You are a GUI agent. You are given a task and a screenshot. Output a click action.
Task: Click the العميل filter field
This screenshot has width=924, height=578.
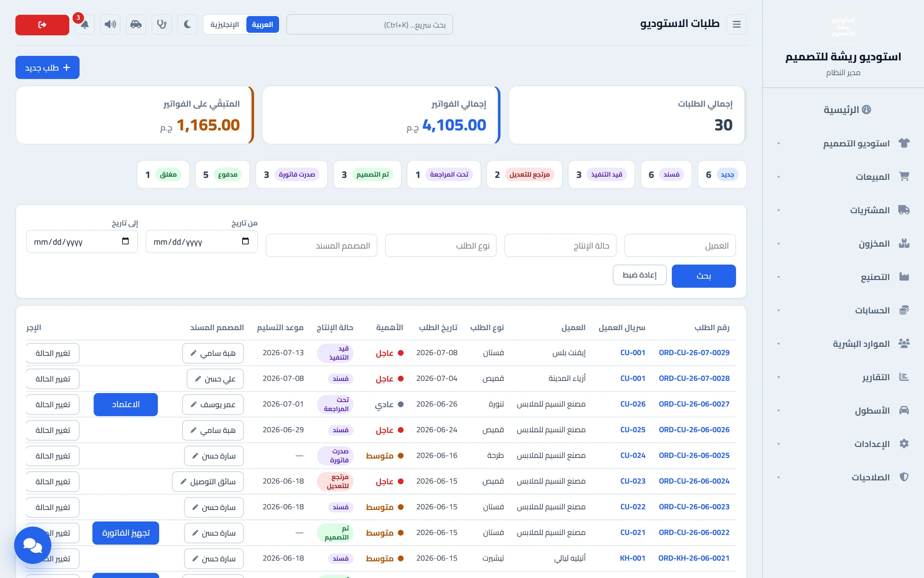tap(680, 245)
